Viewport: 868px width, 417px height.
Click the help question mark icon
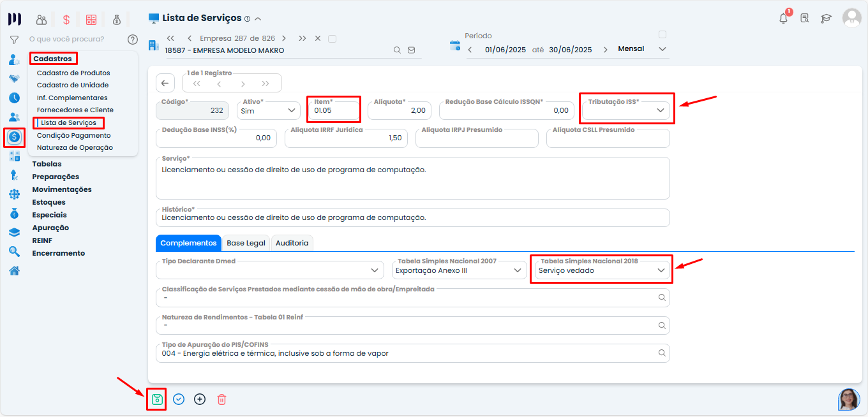click(133, 40)
